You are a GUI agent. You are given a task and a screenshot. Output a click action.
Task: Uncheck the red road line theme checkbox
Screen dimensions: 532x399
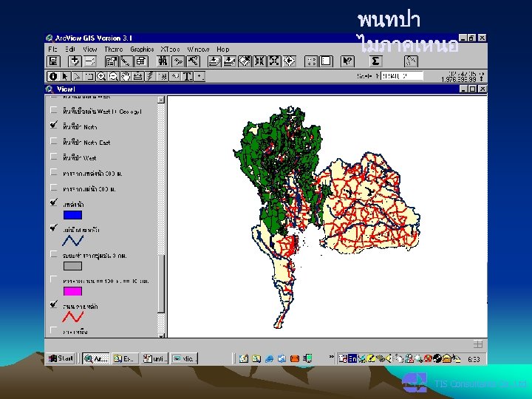click(54, 304)
